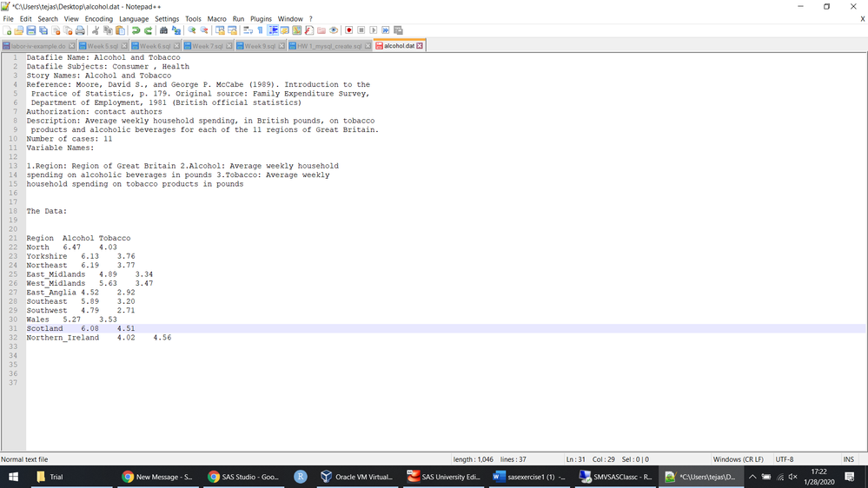Start macro recording with red record button
The width and height of the screenshot is (868, 488).
(x=348, y=30)
